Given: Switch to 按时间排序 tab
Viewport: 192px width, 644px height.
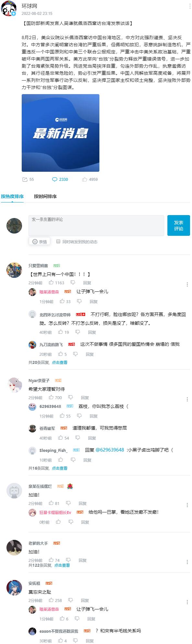Looking at the screenshot, I should (45, 196).
